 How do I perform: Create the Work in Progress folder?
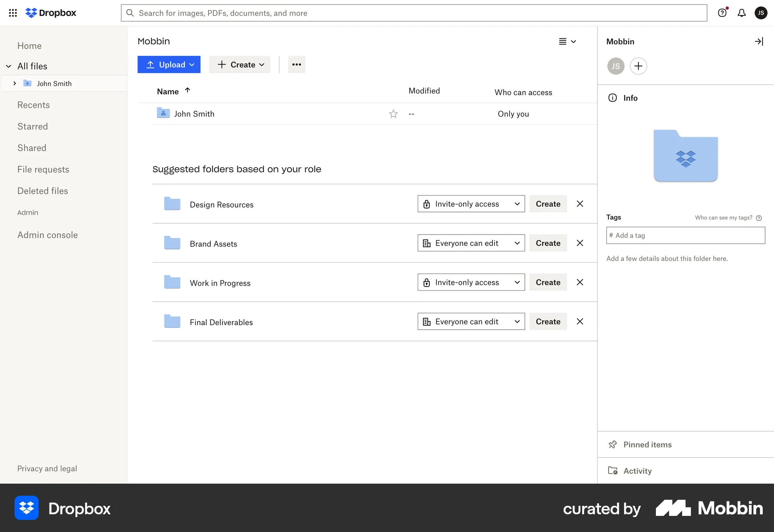[x=548, y=282]
